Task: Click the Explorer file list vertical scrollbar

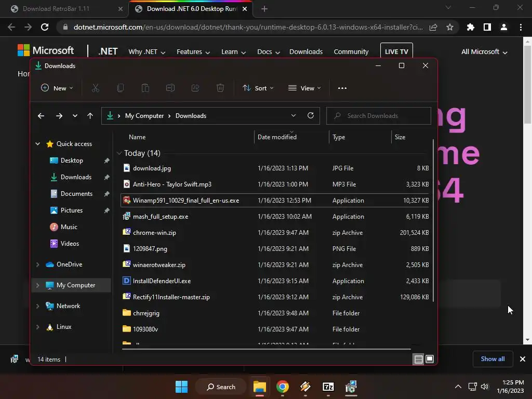Action: pos(433,220)
